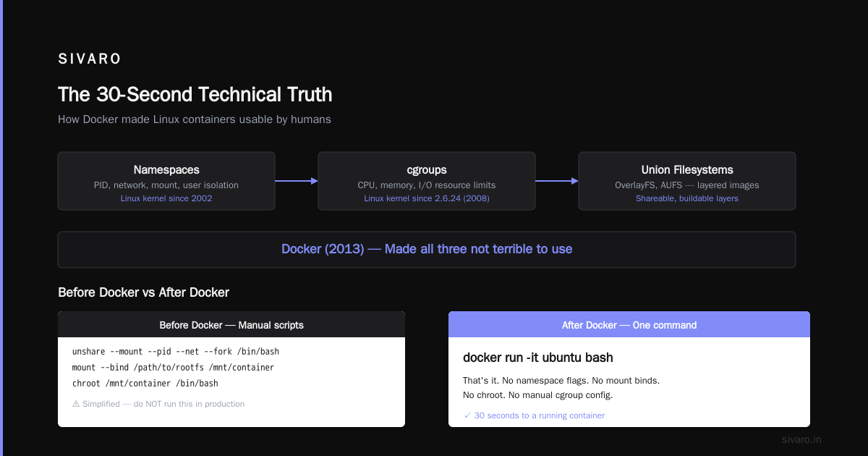The image size is (868, 456).
Task: Click "OverlayFS, AUFS — layered images" text
Action: coord(687,185)
